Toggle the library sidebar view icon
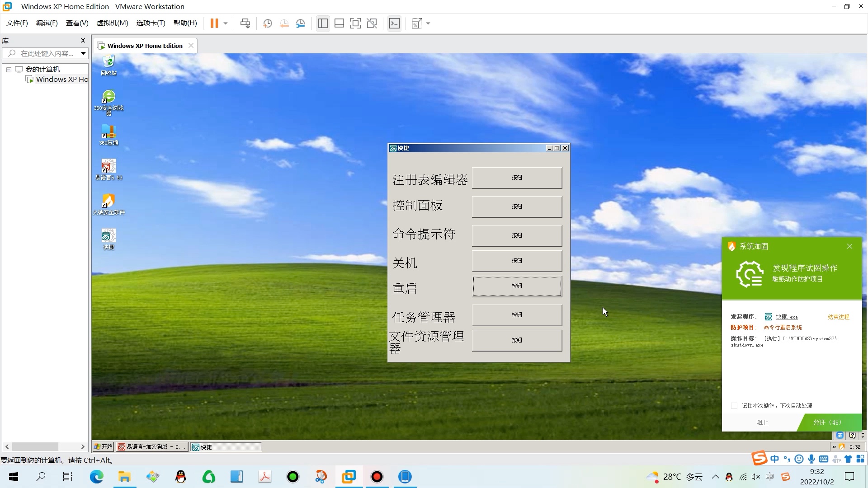868x488 pixels. pyautogui.click(x=323, y=23)
